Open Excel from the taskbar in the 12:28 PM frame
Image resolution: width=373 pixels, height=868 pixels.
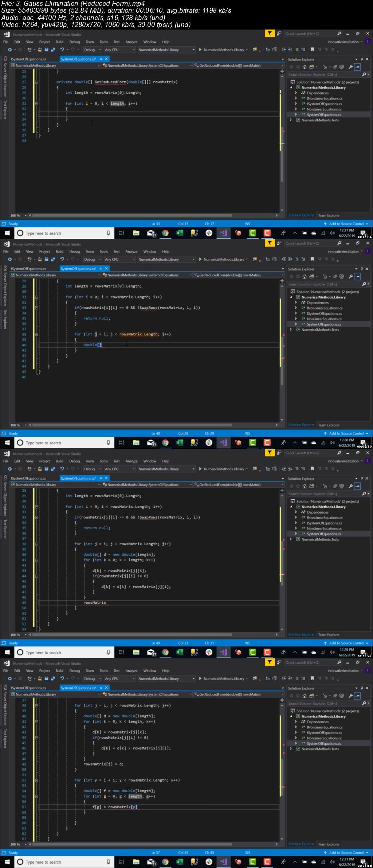coord(180,443)
